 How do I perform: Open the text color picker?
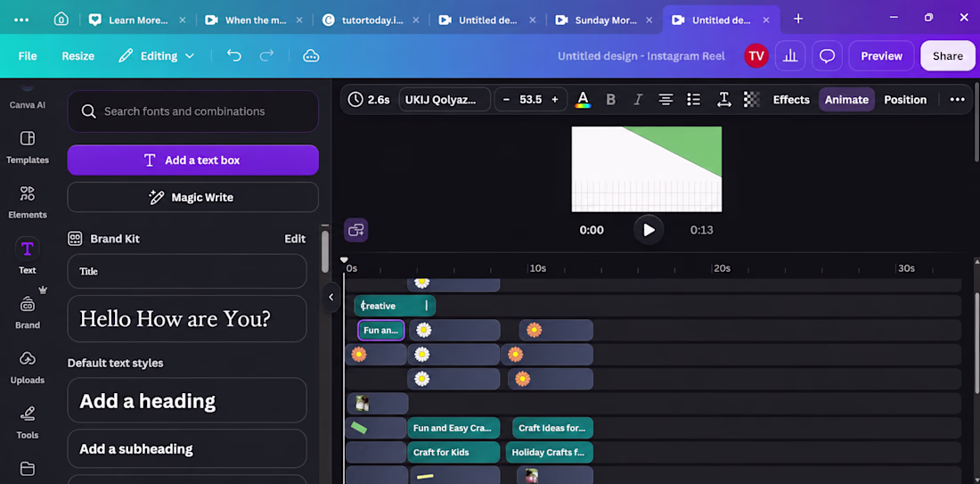pyautogui.click(x=583, y=100)
